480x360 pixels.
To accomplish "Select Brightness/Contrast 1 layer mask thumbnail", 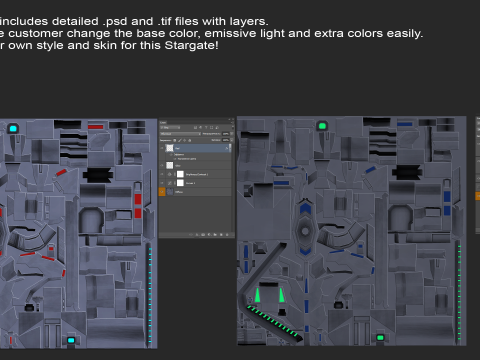I will click(x=180, y=174).
